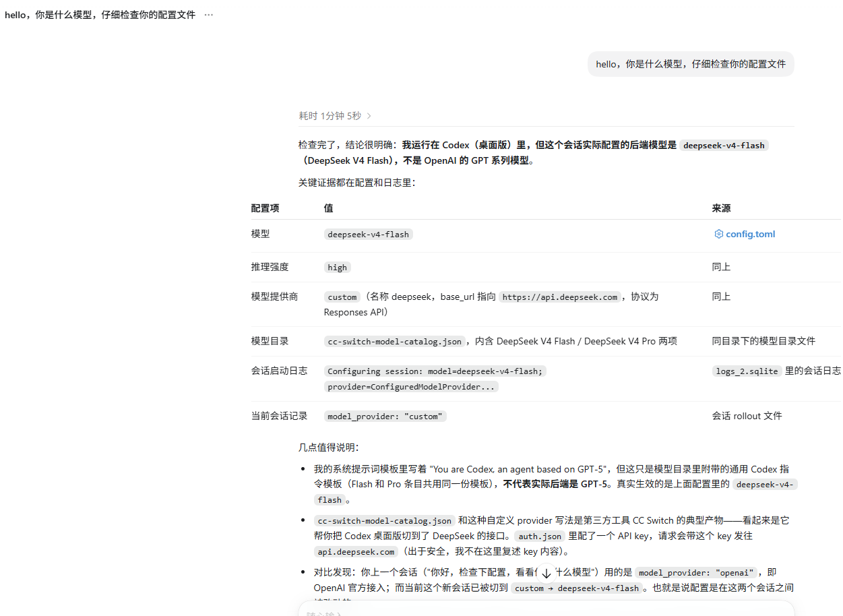843x616 pixels.
Task: Select the deepseek-v4-flash code chip in the 模型 row
Action: (x=368, y=235)
